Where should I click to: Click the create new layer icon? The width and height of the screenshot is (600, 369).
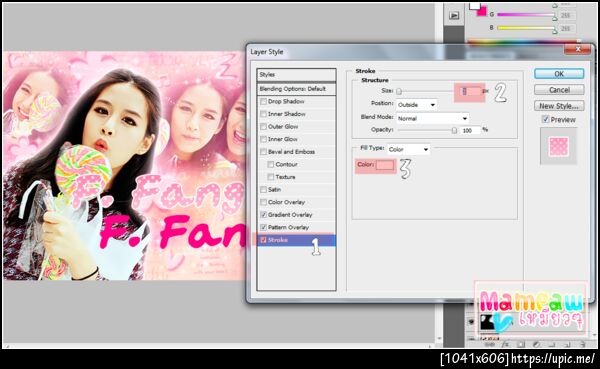pyautogui.click(x=567, y=345)
